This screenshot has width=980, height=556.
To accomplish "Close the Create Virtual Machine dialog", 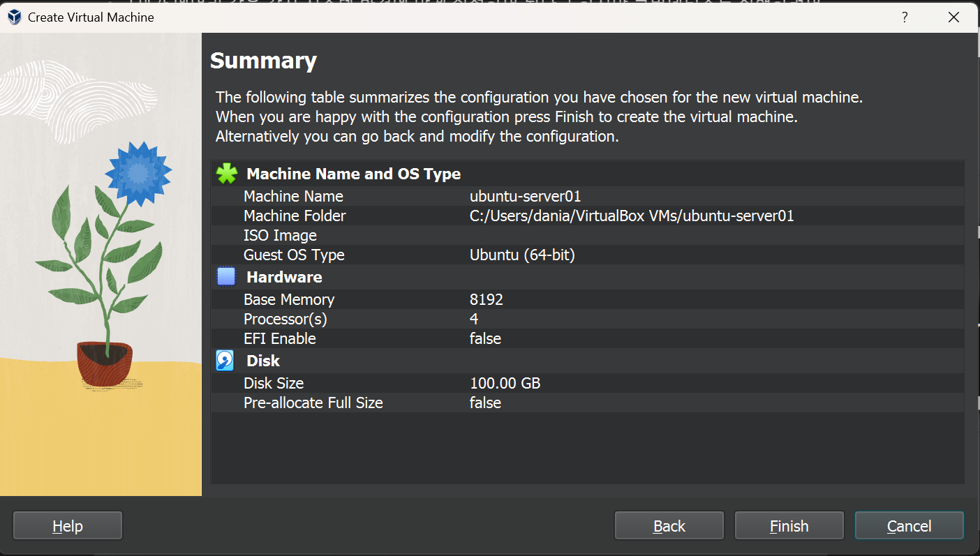I will [x=953, y=17].
